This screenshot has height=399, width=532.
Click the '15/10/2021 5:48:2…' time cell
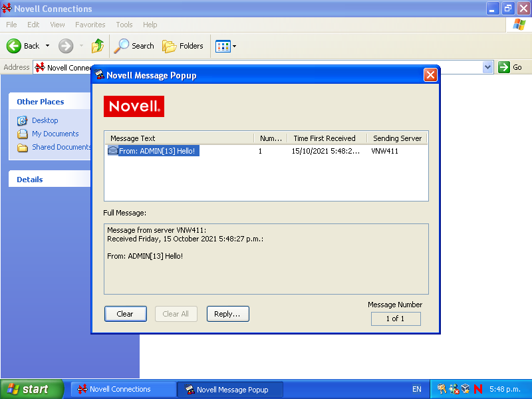[326, 151]
